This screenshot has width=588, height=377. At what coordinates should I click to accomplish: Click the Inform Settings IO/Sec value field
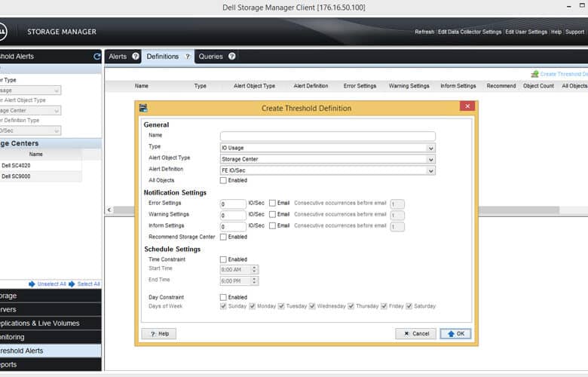coord(233,226)
